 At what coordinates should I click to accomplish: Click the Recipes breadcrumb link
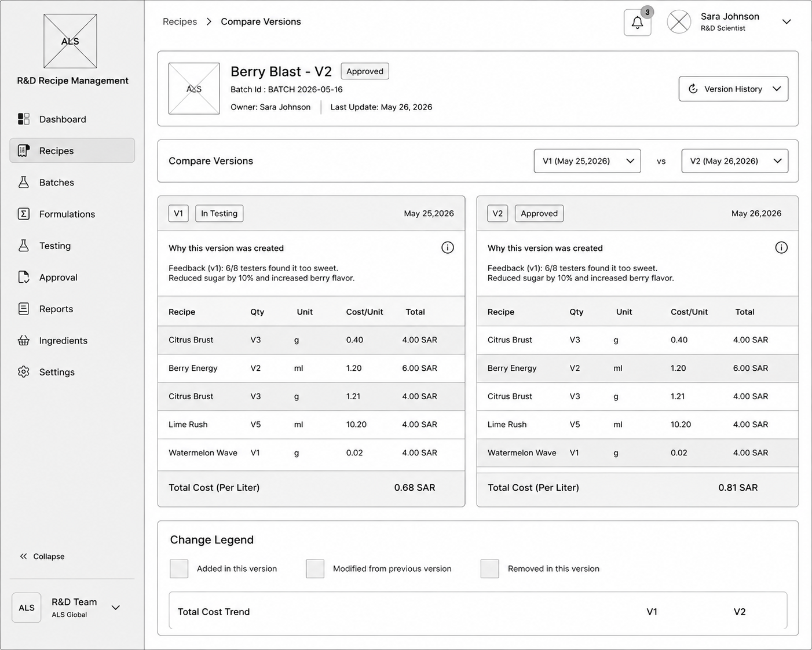tap(180, 21)
